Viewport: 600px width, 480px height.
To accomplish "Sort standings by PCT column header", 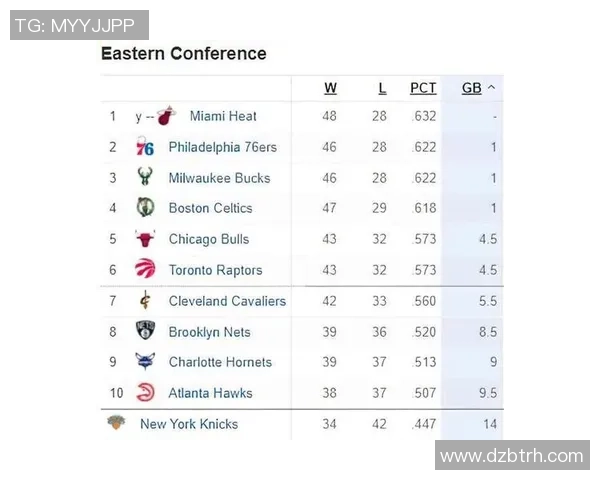I will coord(423,88).
